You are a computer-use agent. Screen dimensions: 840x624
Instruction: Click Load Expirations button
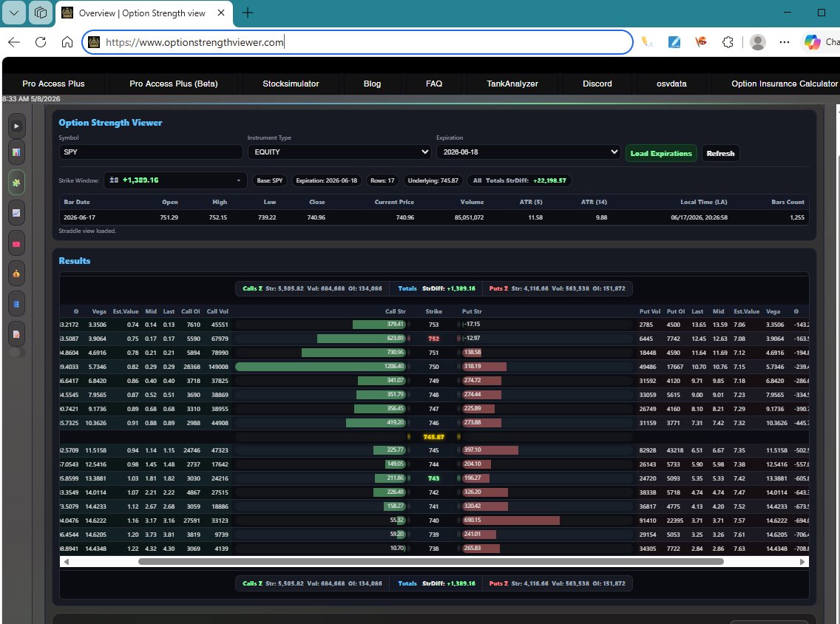coord(661,153)
